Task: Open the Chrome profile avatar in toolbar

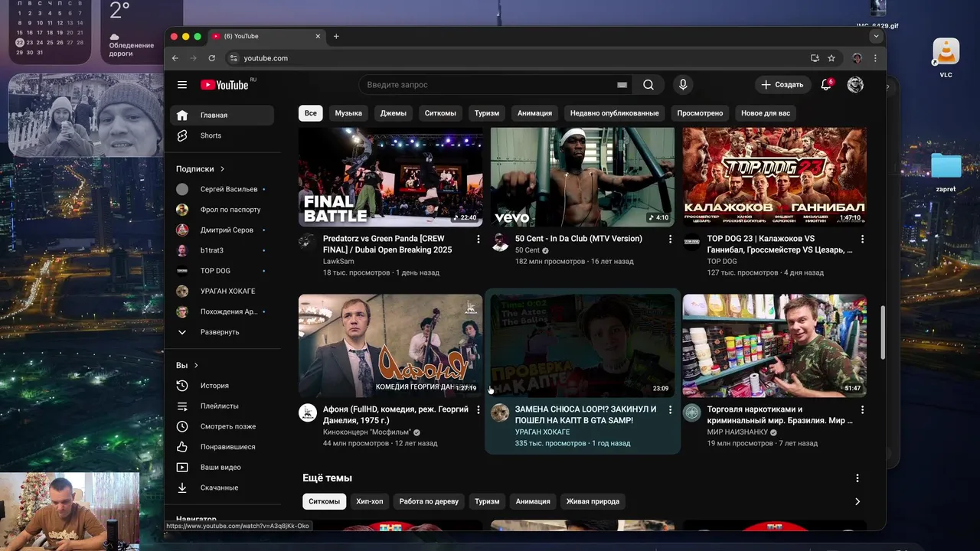Action: coord(857,58)
